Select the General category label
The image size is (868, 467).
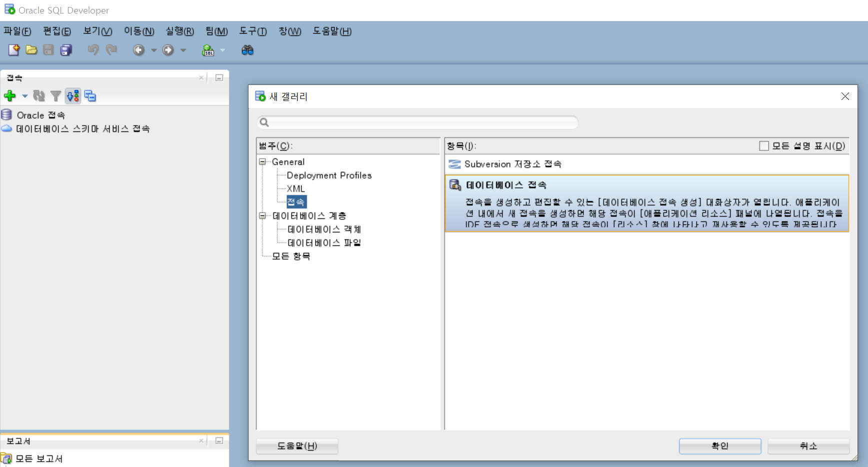pos(288,162)
